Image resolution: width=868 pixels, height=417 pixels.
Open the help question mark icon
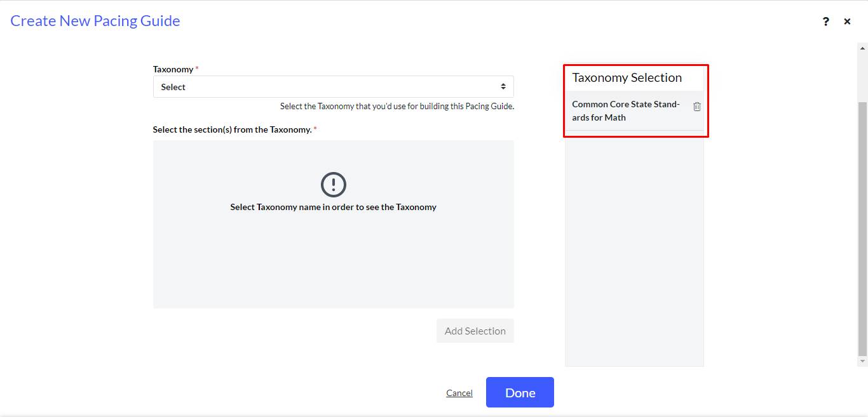(x=825, y=22)
